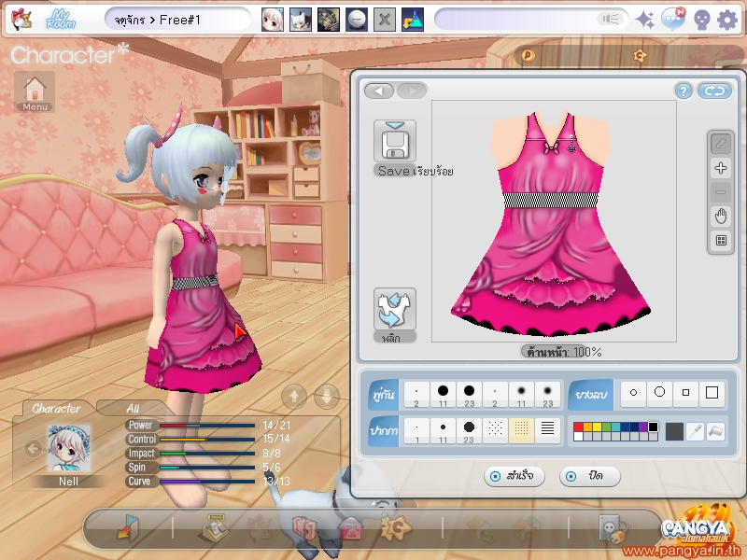Screen dimensions: 747x560
Task: Open the cash register shop icon
Action: [x=213, y=527]
